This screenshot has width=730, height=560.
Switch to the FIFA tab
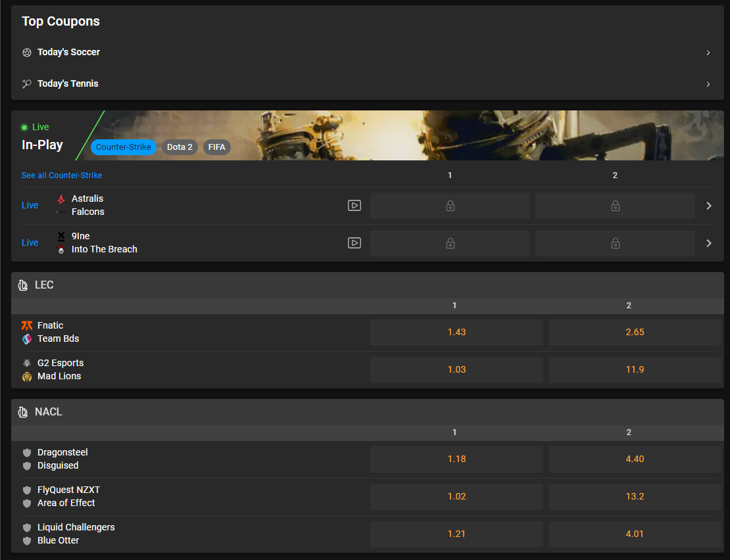(216, 147)
